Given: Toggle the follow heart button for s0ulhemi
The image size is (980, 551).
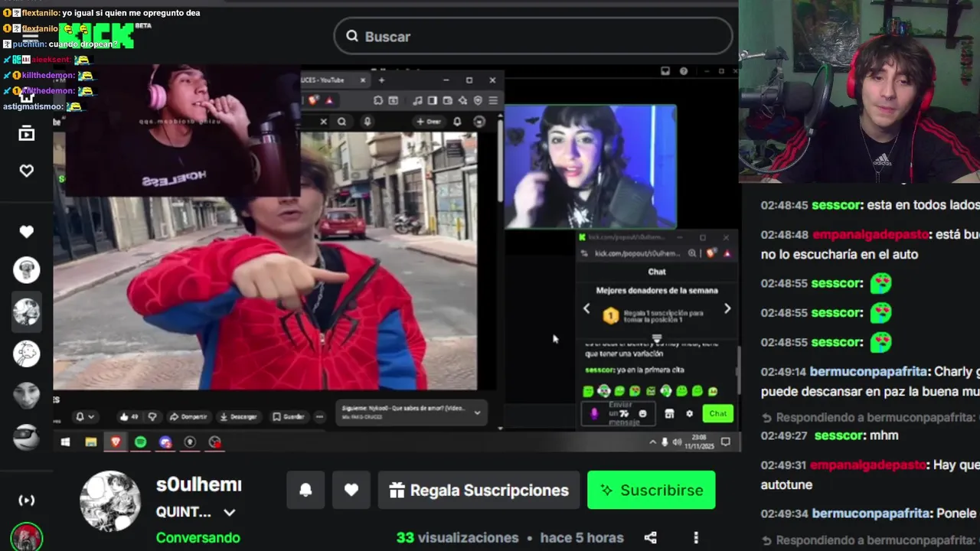Looking at the screenshot, I should pyautogui.click(x=351, y=490).
